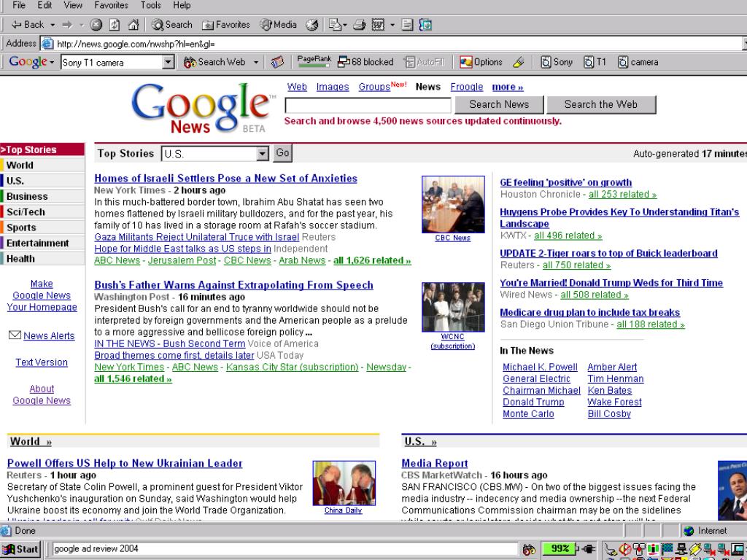Open the Top Stories edition dropdown
Viewport: 747px width, 560px height.
pos(215,154)
